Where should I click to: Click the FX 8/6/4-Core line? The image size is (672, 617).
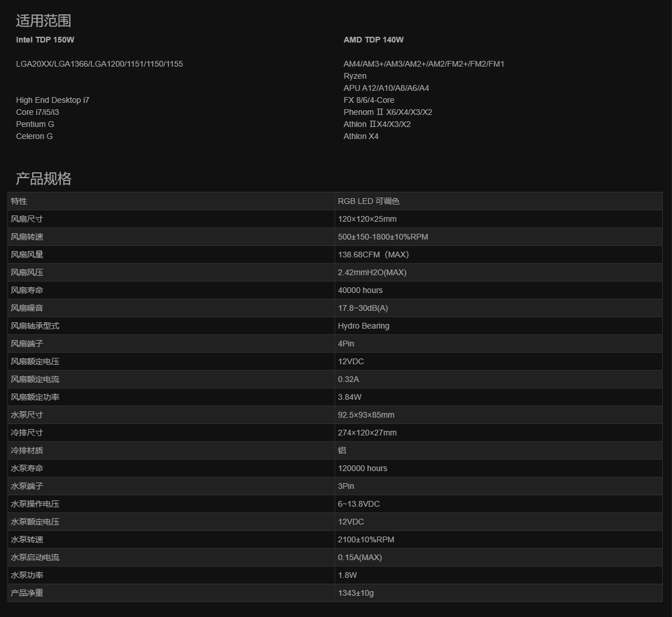(369, 100)
